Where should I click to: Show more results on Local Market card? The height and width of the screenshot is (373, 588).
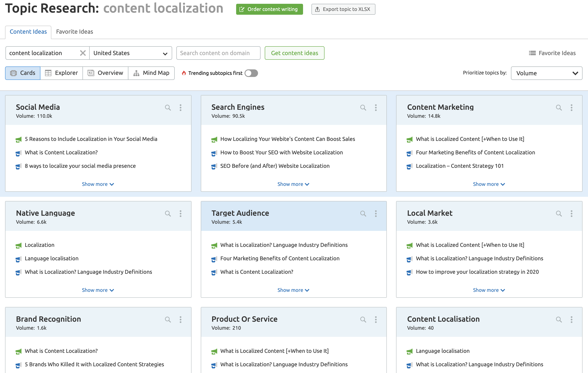(x=489, y=290)
